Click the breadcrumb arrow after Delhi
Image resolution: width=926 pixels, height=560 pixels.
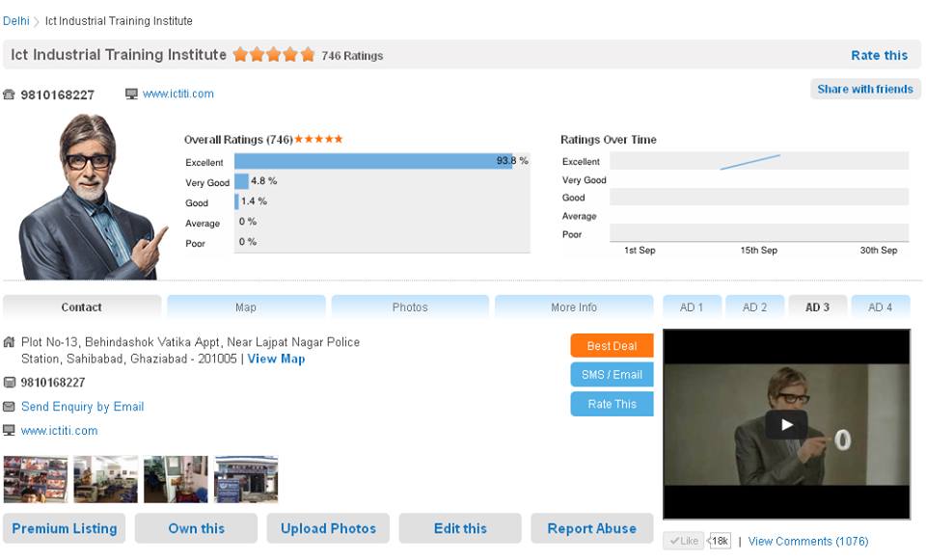tap(37, 22)
